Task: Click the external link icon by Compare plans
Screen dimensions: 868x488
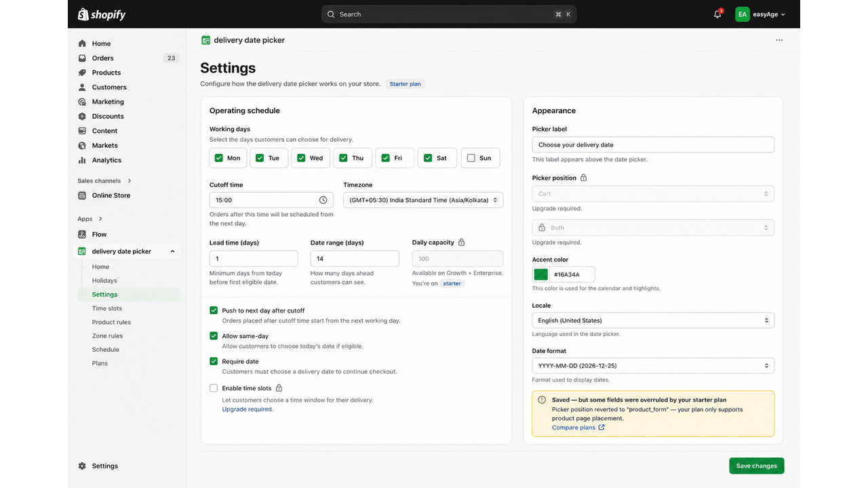Action: click(601, 428)
